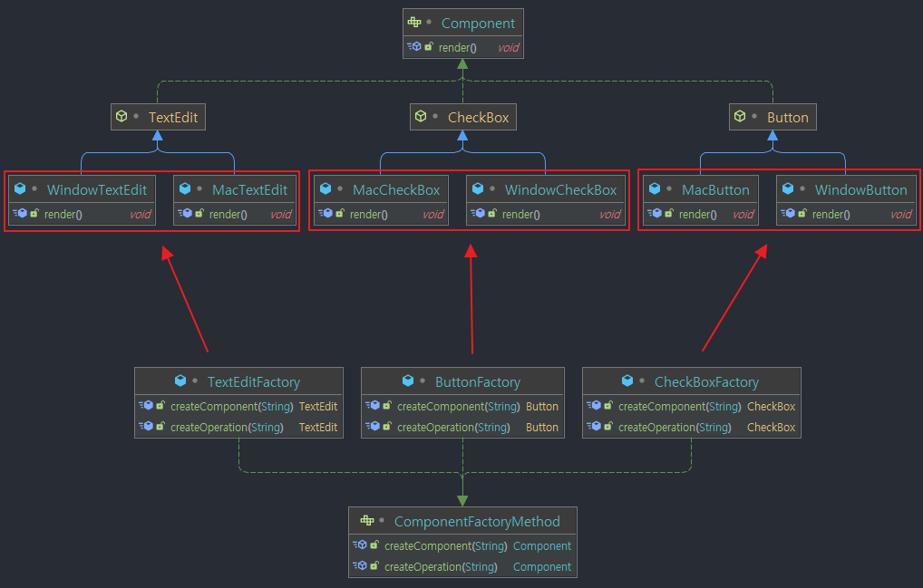Image resolution: width=923 pixels, height=588 pixels.
Task: Select the WindowCheckBox node title
Action: (x=560, y=190)
